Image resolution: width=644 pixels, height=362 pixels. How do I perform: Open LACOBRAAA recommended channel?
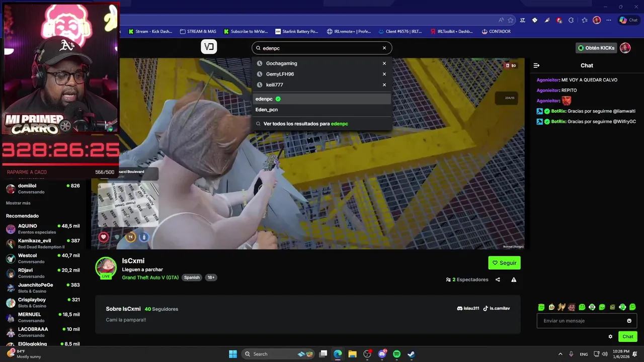point(43,332)
